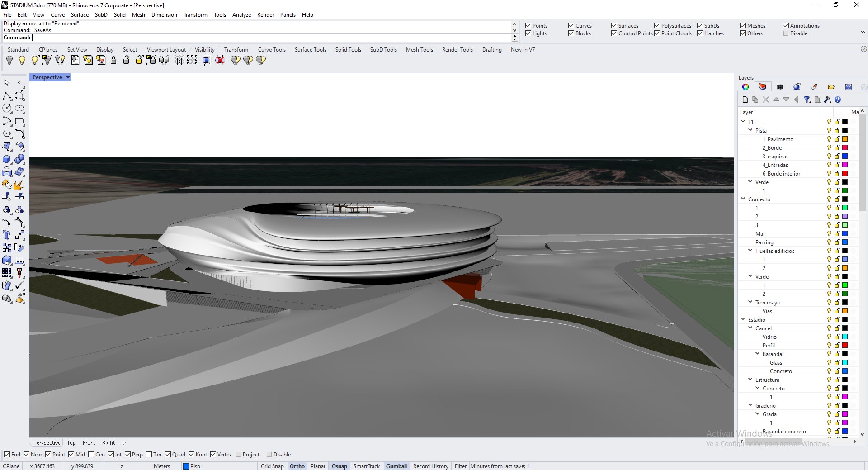Select the Text object tool

[7, 235]
